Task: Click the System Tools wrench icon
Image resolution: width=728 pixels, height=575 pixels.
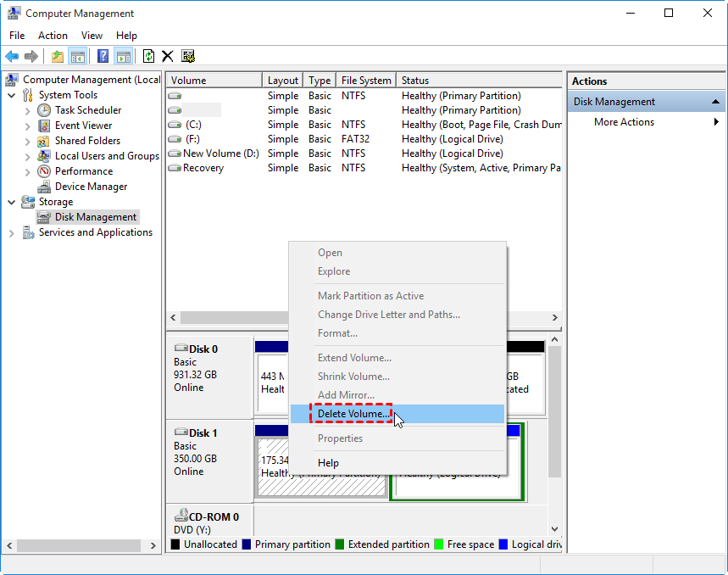Action: pyautogui.click(x=28, y=95)
